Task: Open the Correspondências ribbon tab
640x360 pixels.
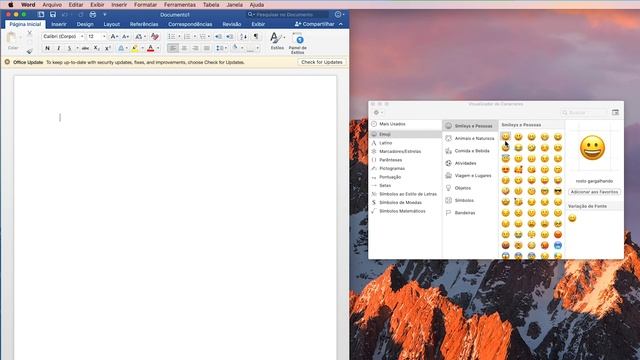Action: (x=190, y=24)
